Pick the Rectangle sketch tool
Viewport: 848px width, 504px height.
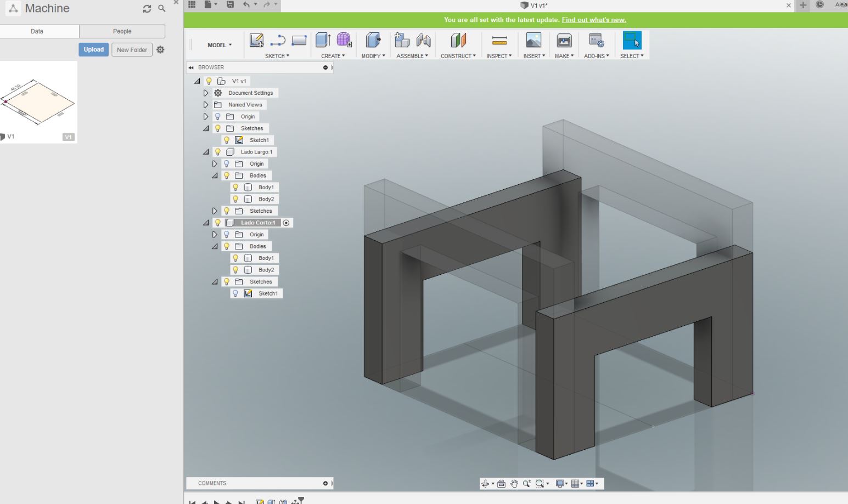click(x=299, y=40)
